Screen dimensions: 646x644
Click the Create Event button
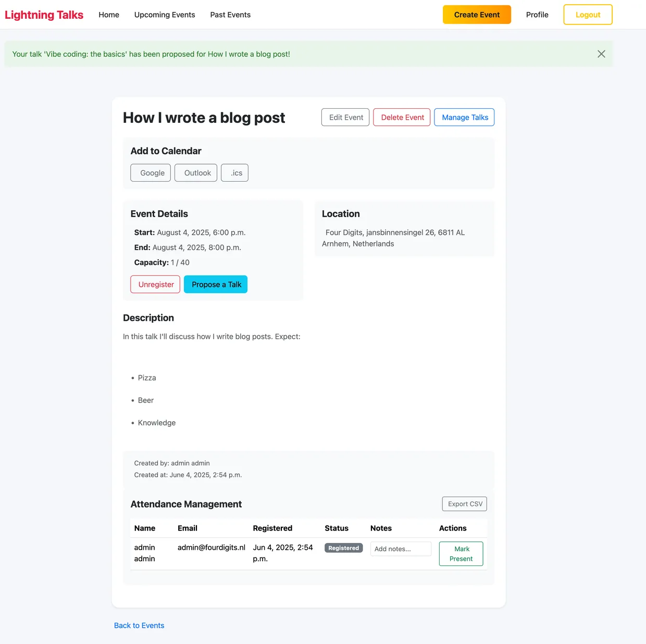point(477,15)
